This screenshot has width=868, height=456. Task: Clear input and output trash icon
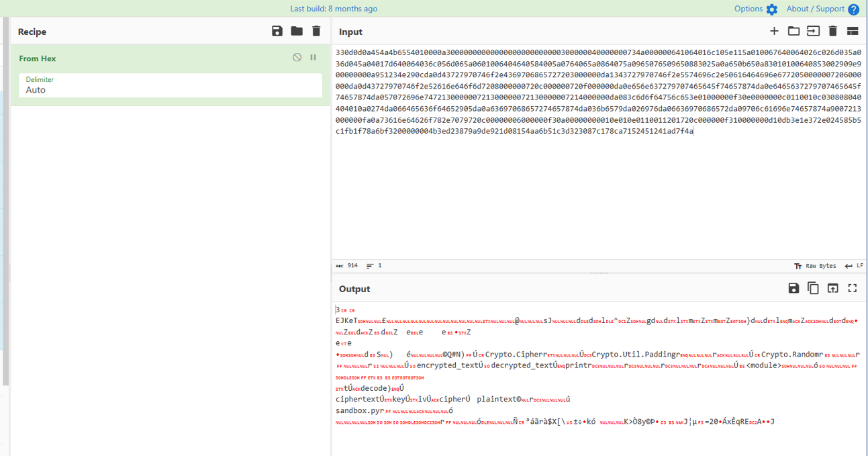coord(833,31)
